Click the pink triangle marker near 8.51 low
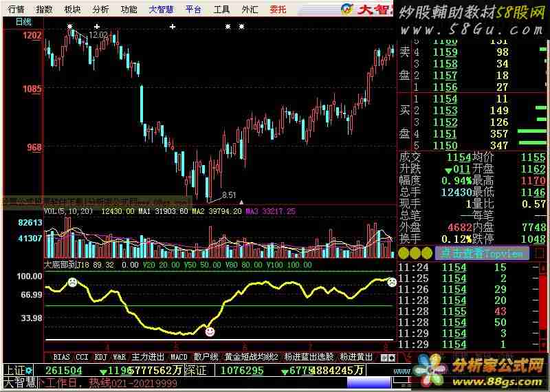The image size is (550, 392). tap(241, 202)
